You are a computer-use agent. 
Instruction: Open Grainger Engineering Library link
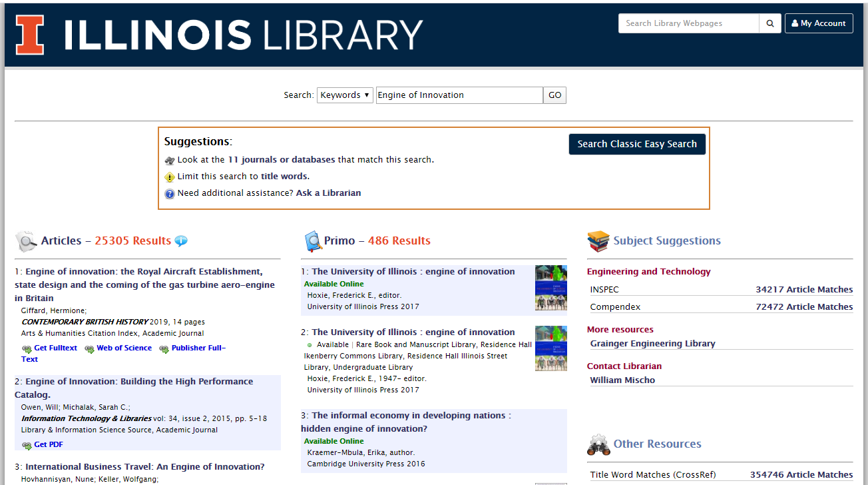coord(652,344)
